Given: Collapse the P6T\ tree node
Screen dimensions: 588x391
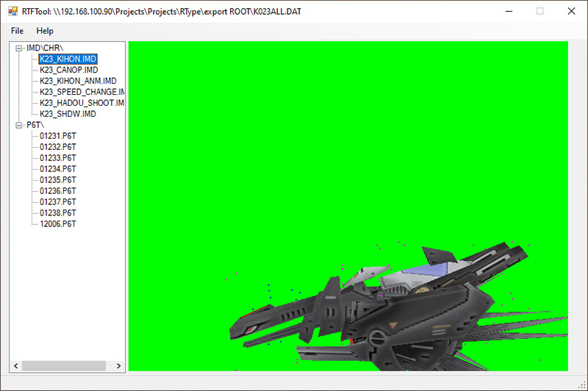Looking at the screenshot, I should (19, 125).
